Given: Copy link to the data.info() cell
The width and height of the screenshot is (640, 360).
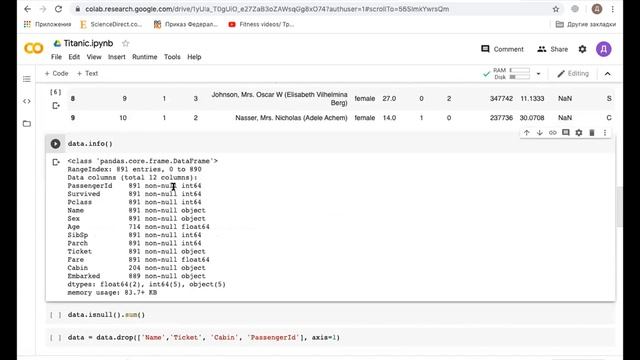Looking at the screenshot, I should [553, 133].
